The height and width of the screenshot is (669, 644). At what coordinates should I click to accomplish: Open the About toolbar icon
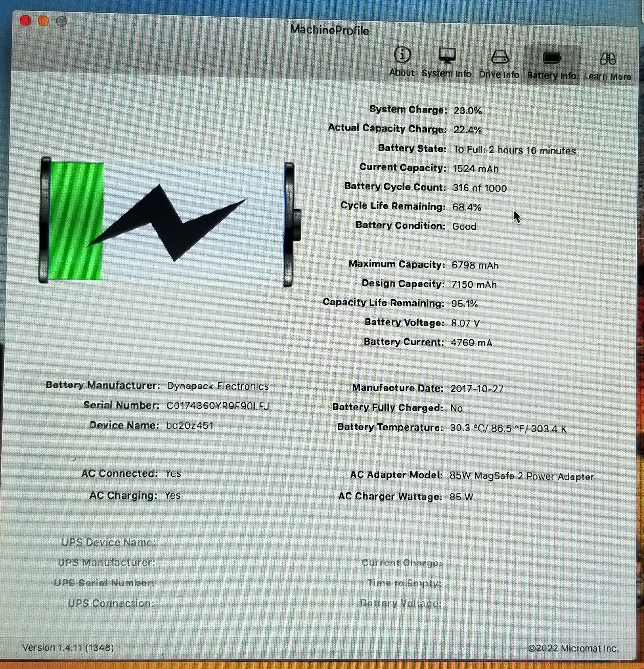[402, 61]
